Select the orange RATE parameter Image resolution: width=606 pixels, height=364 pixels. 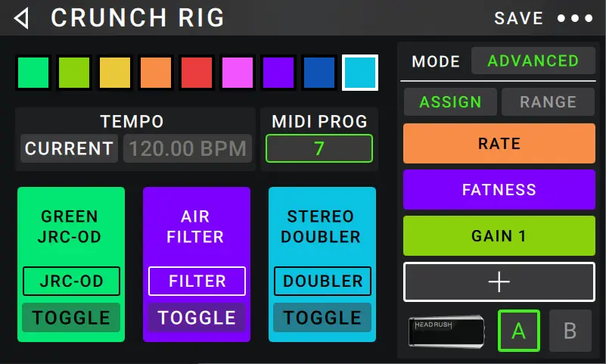click(499, 143)
